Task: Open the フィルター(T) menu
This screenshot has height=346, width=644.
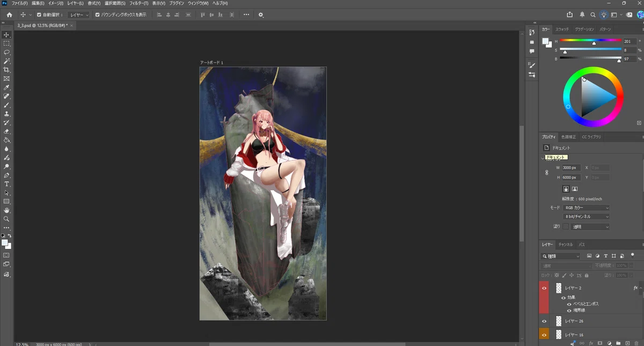Action: (138, 3)
